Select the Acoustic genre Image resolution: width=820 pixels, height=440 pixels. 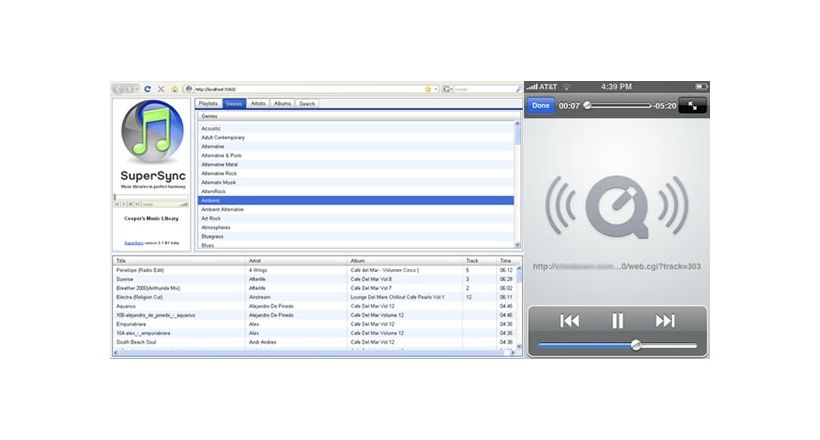(x=356, y=129)
